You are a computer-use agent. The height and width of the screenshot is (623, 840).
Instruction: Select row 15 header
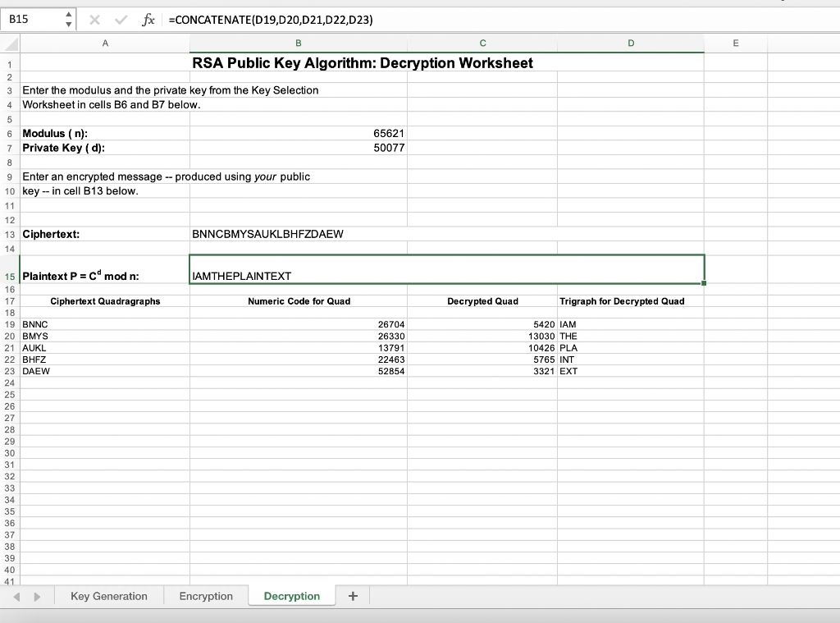tap(9, 277)
